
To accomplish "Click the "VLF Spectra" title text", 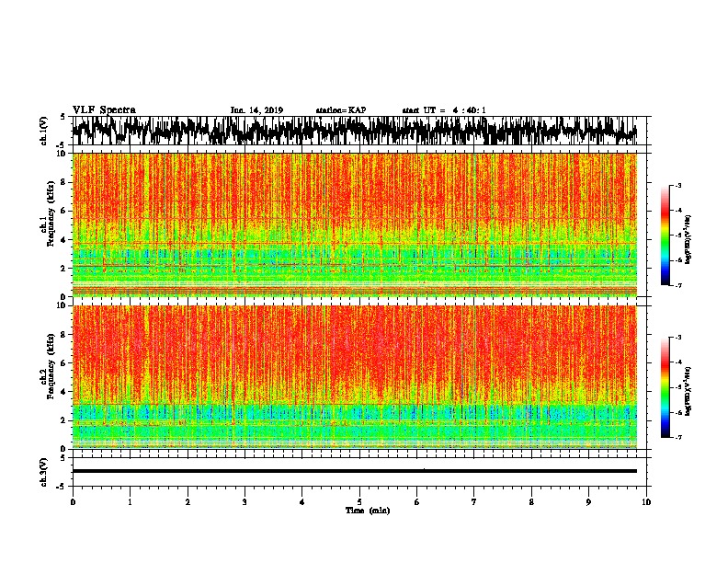I will point(104,110).
